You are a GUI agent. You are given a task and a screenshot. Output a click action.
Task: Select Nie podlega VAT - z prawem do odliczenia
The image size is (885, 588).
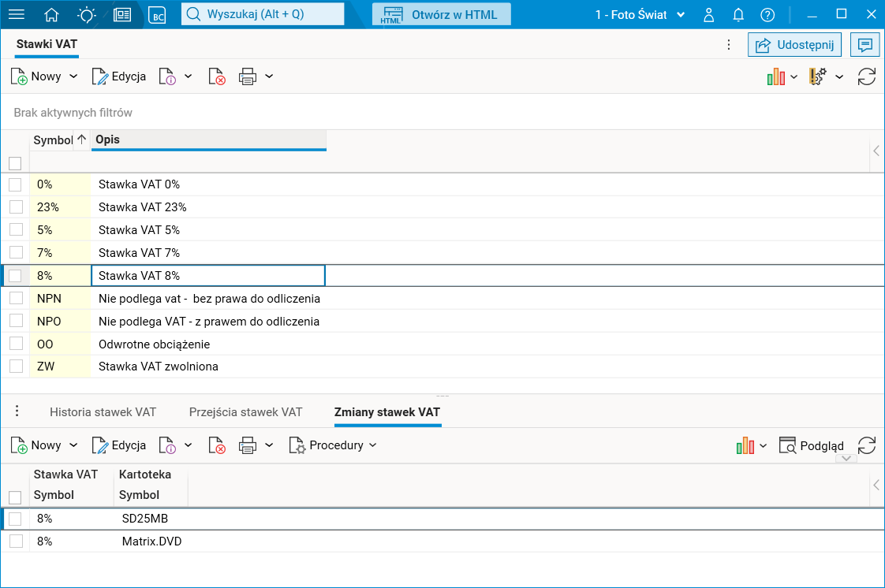pos(209,322)
